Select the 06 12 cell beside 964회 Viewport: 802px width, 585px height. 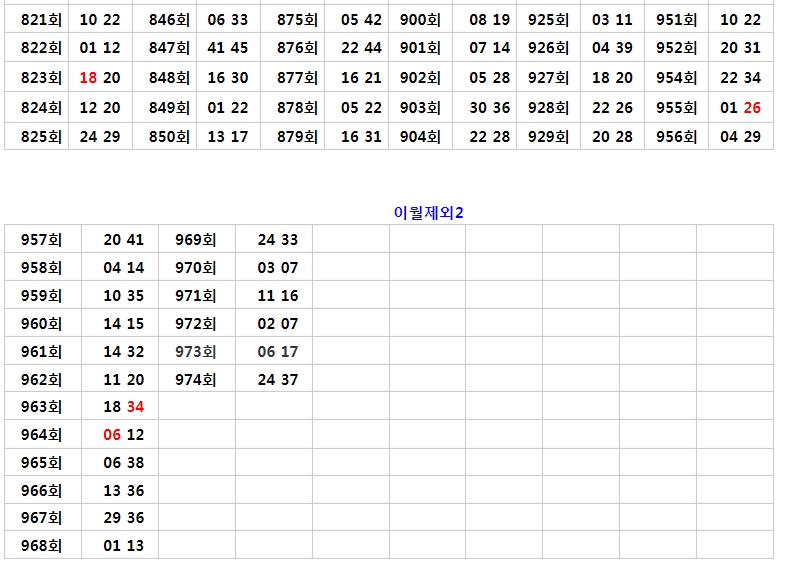(124, 435)
